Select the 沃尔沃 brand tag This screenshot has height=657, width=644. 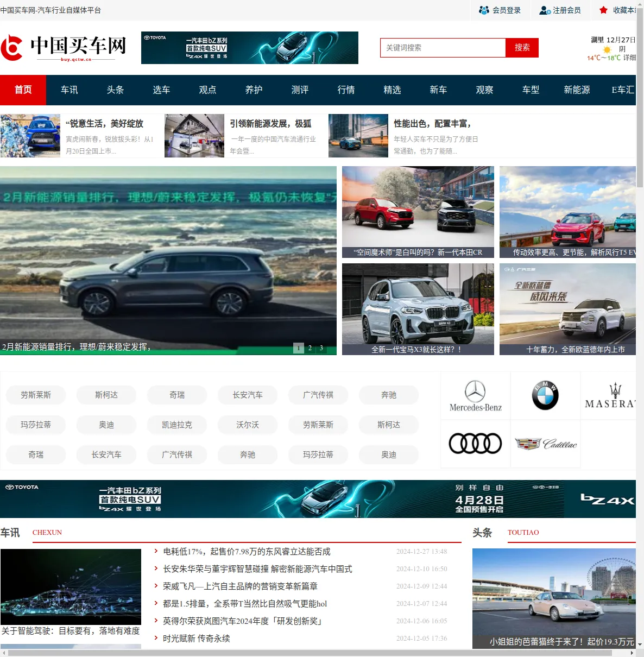[x=248, y=425]
